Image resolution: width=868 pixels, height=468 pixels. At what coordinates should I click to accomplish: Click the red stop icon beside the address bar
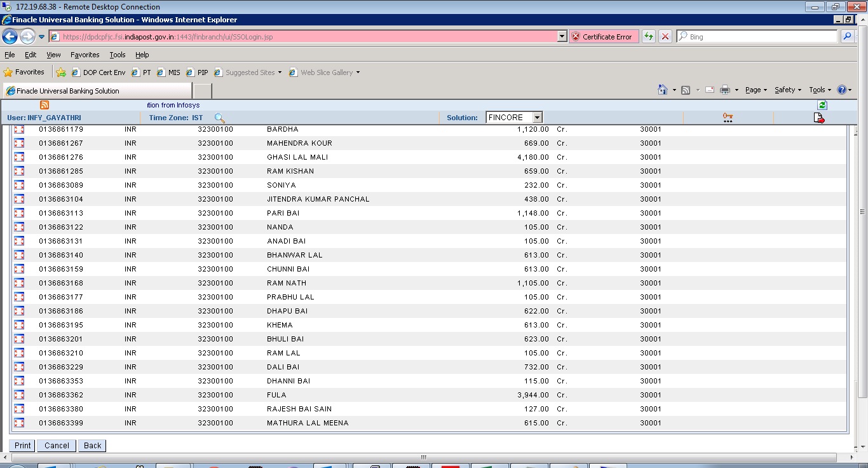click(665, 36)
